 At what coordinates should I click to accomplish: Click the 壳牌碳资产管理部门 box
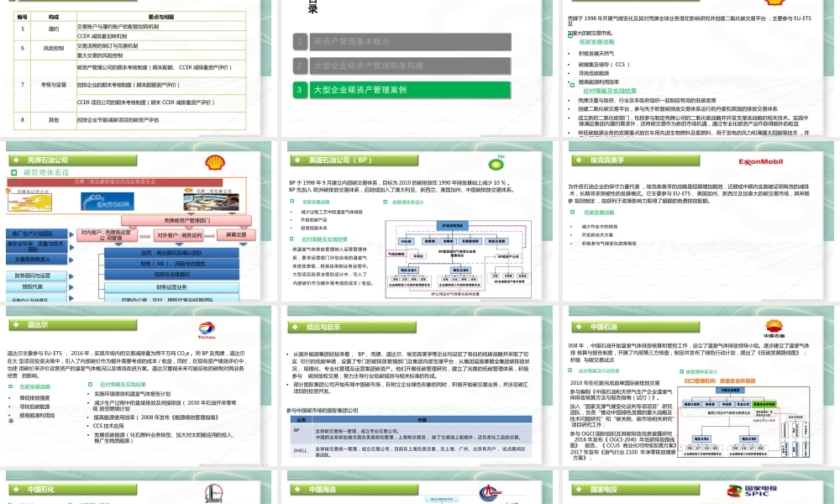198,221
